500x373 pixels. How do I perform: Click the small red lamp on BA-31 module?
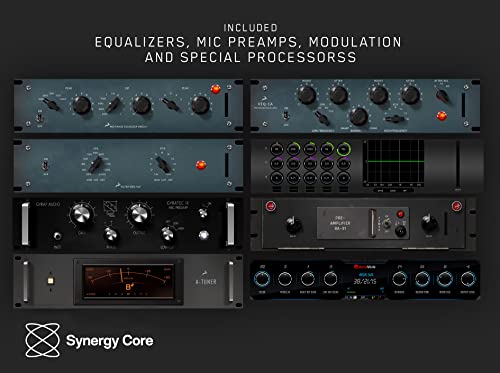(x=400, y=214)
